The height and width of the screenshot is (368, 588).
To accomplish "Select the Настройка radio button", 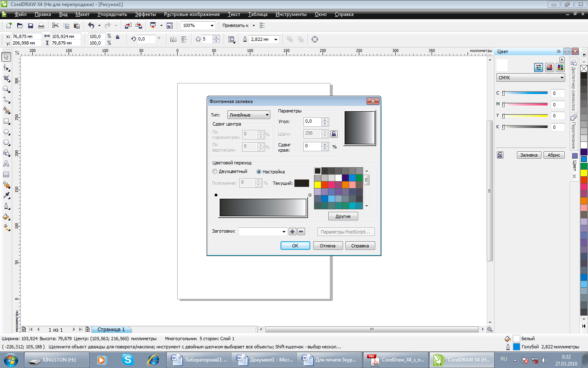I will point(258,172).
